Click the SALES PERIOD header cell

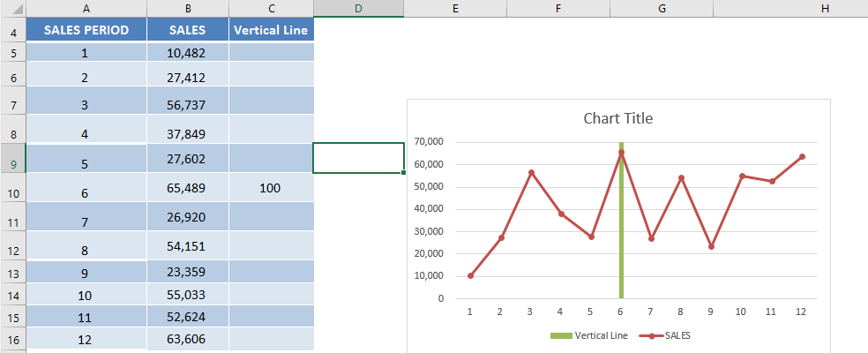click(x=86, y=30)
